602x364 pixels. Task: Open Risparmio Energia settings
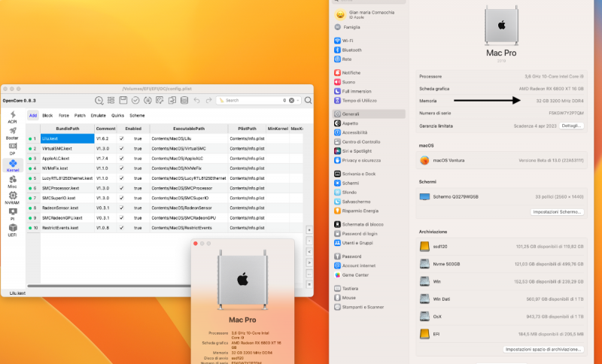(356, 211)
